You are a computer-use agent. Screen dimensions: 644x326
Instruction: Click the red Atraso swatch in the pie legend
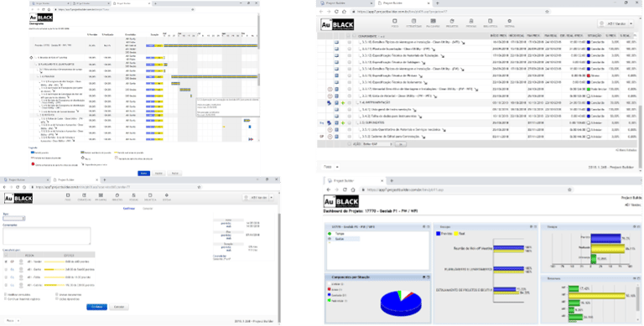(x=330, y=289)
